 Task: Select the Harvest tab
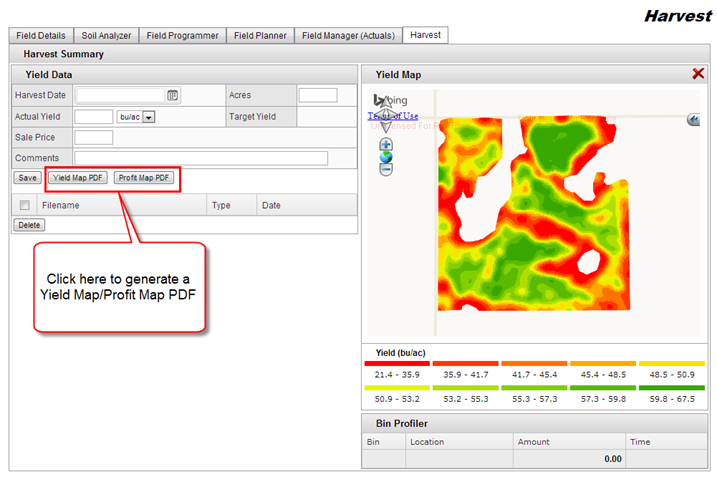pos(425,35)
